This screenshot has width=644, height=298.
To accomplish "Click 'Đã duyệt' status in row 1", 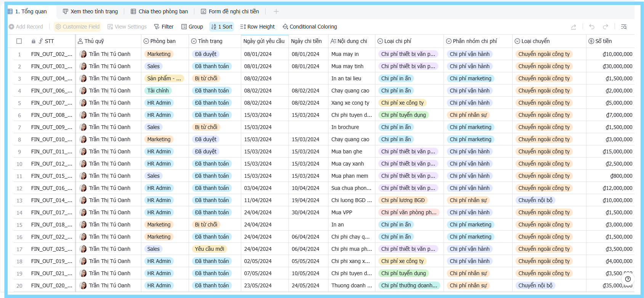I will 206,54.
